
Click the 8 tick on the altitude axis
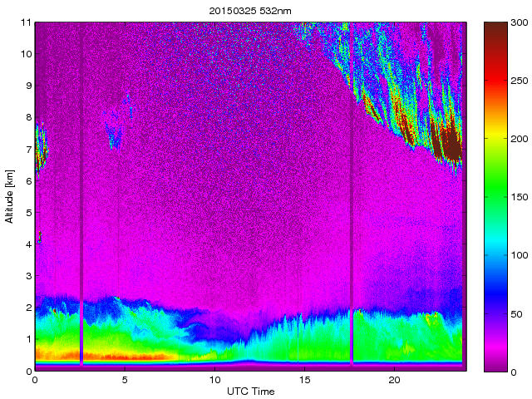click(28, 117)
